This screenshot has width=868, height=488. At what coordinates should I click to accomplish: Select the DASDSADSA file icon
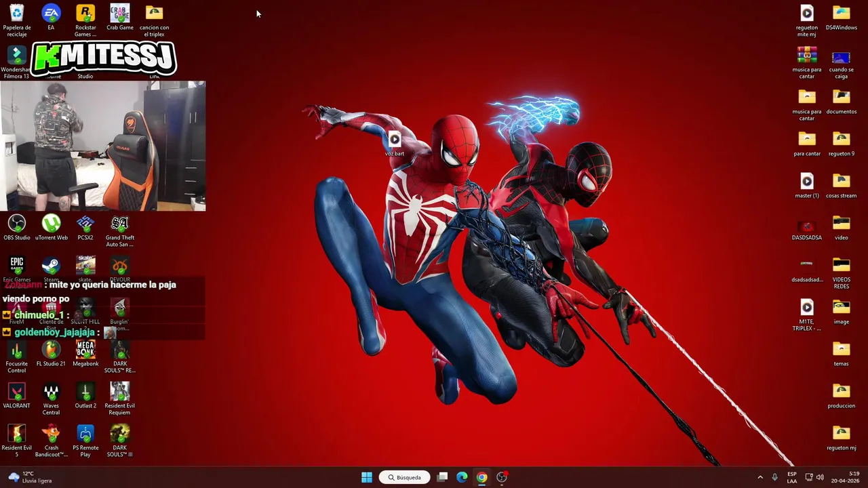pos(807,228)
